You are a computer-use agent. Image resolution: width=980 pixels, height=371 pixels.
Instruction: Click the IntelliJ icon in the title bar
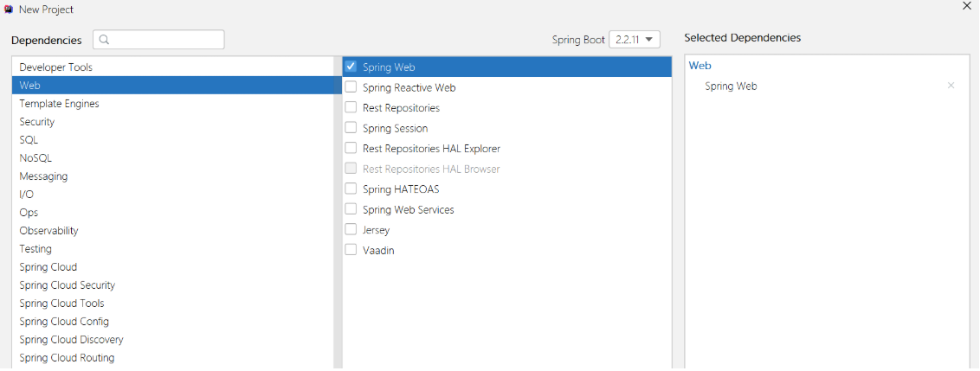(x=8, y=10)
